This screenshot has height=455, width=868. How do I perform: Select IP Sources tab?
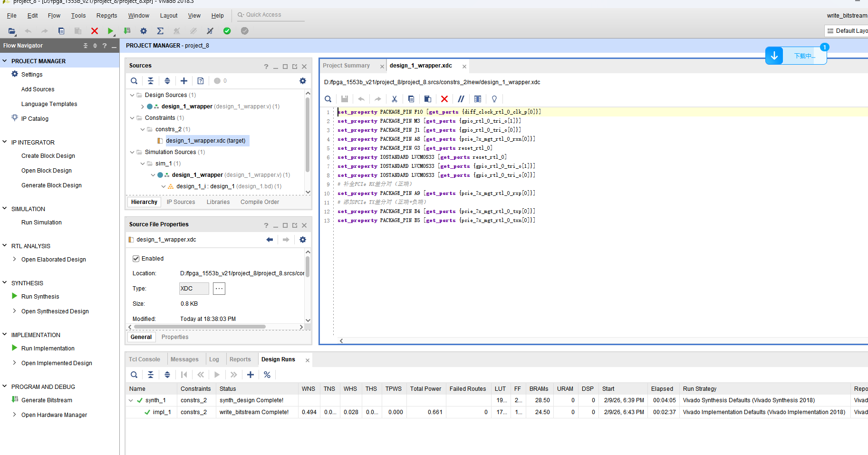pos(181,202)
